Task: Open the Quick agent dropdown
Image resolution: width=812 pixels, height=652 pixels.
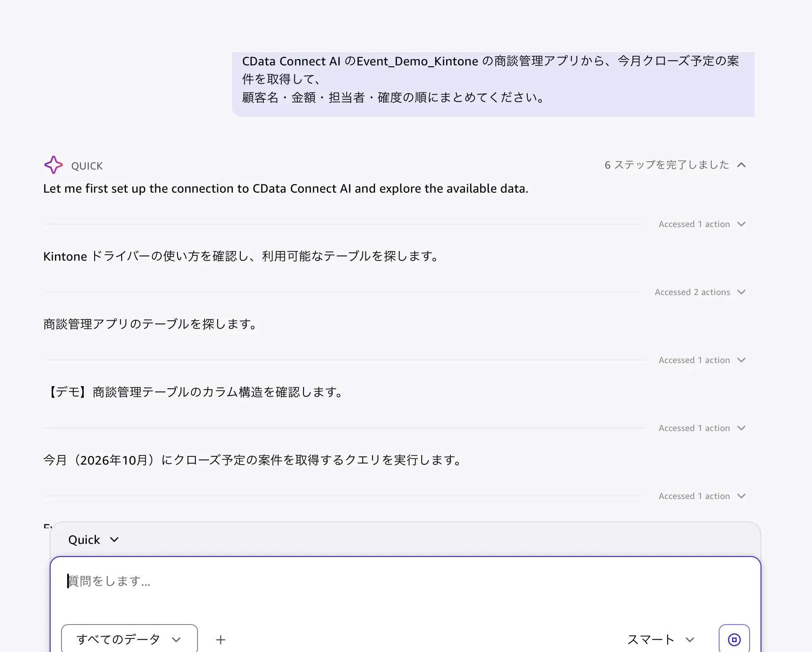Action: [93, 540]
